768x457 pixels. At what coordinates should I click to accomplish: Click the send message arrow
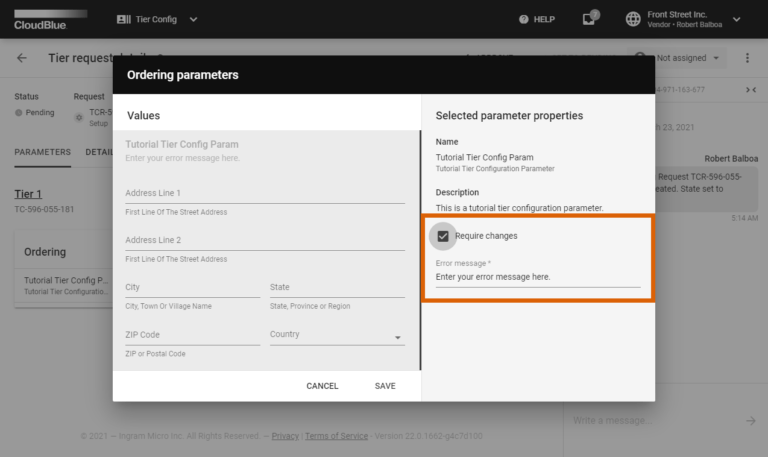pos(750,420)
